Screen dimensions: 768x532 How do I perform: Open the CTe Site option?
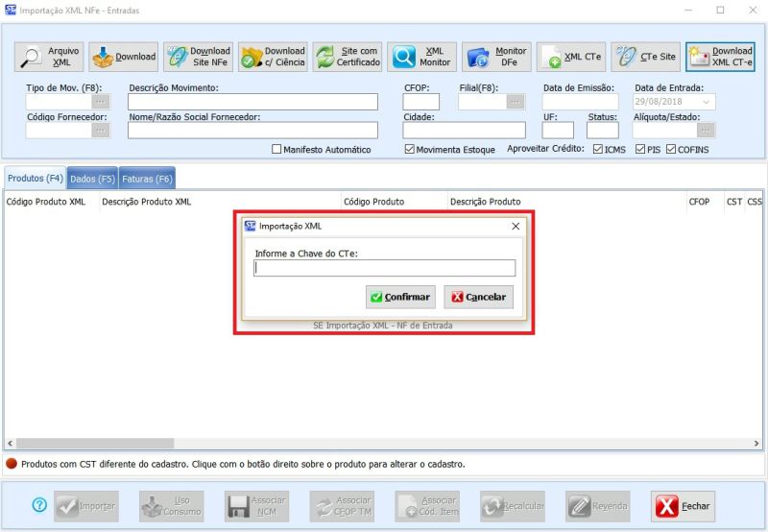click(x=645, y=57)
